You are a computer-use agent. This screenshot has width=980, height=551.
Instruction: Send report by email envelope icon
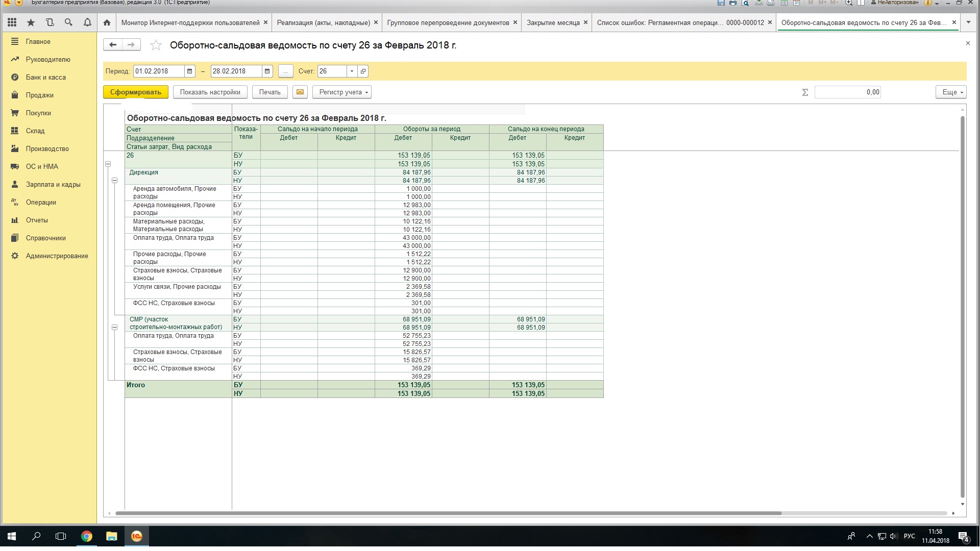(300, 92)
